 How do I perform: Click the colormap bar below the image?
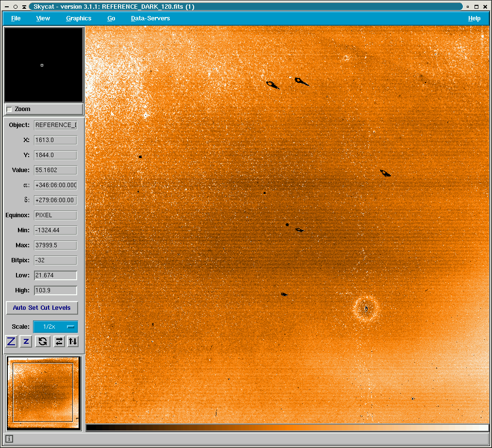[287, 428]
